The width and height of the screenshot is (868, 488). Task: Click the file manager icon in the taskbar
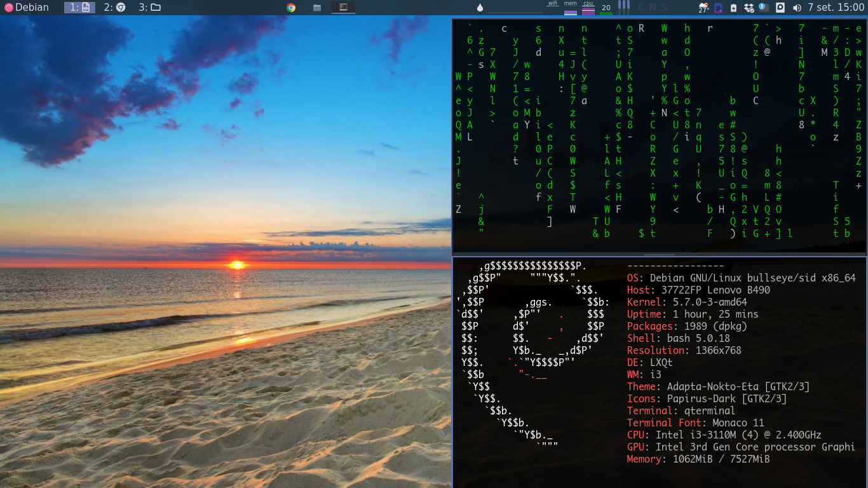(x=317, y=8)
